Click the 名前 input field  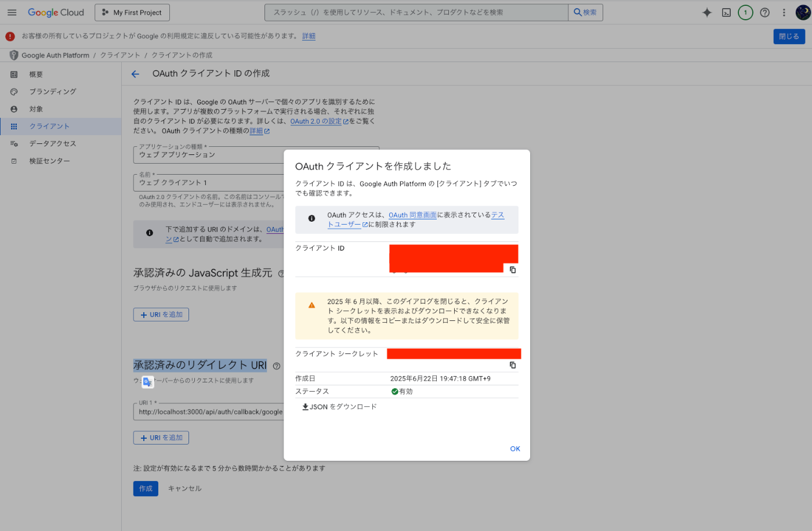coord(209,182)
